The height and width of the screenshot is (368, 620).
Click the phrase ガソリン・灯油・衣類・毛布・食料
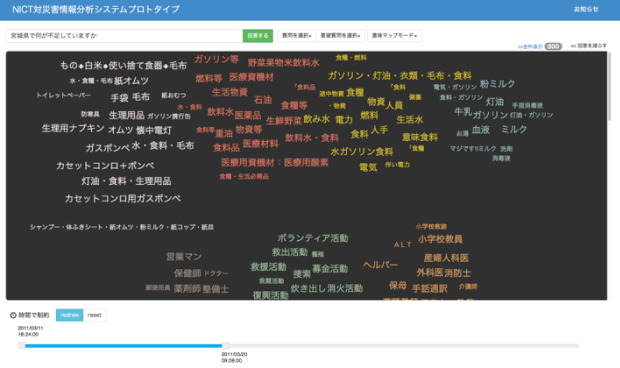(400, 75)
